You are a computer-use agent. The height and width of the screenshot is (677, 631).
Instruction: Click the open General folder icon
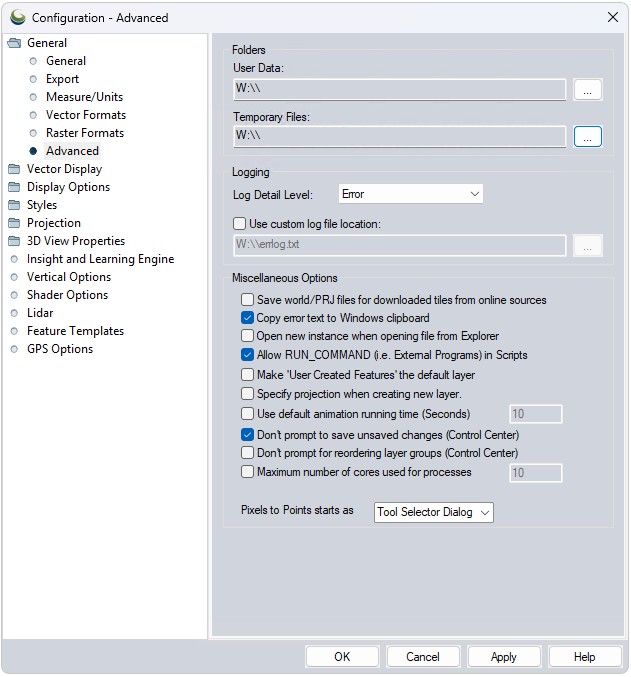14,43
